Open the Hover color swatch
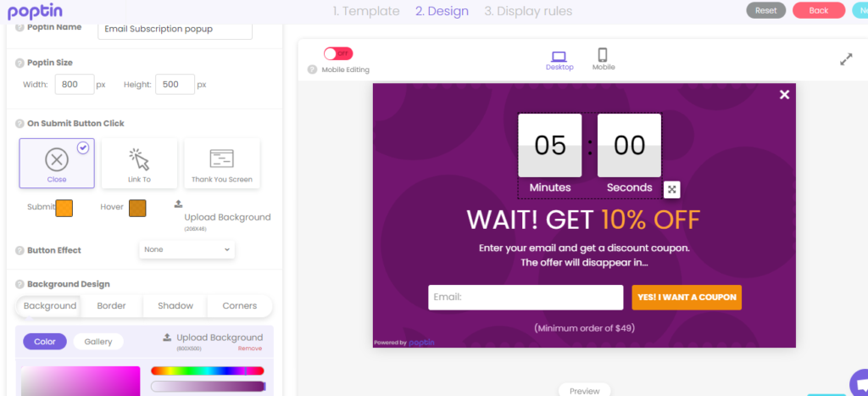Screen dimensions: 868x396 137,209
